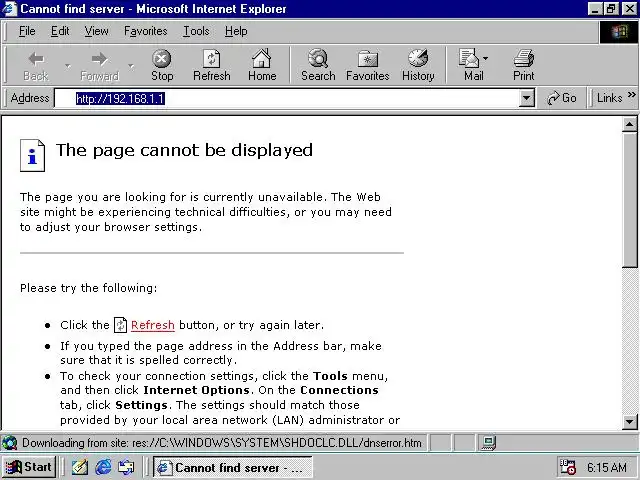Screen dimensions: 640x480
Task: Open the Edit menu
Action: [60, 31]
